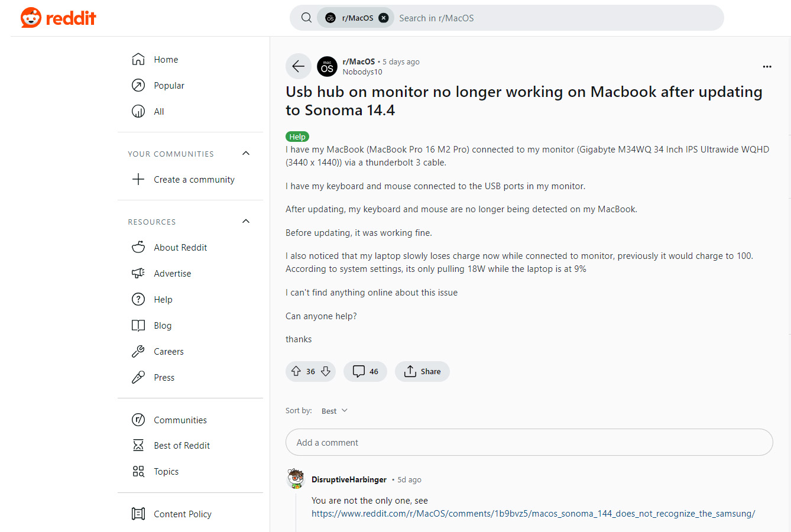This screenshot has height=532, width=791.
Task: Open the post overflow three-dots menu
Action: tap(767, 66)
